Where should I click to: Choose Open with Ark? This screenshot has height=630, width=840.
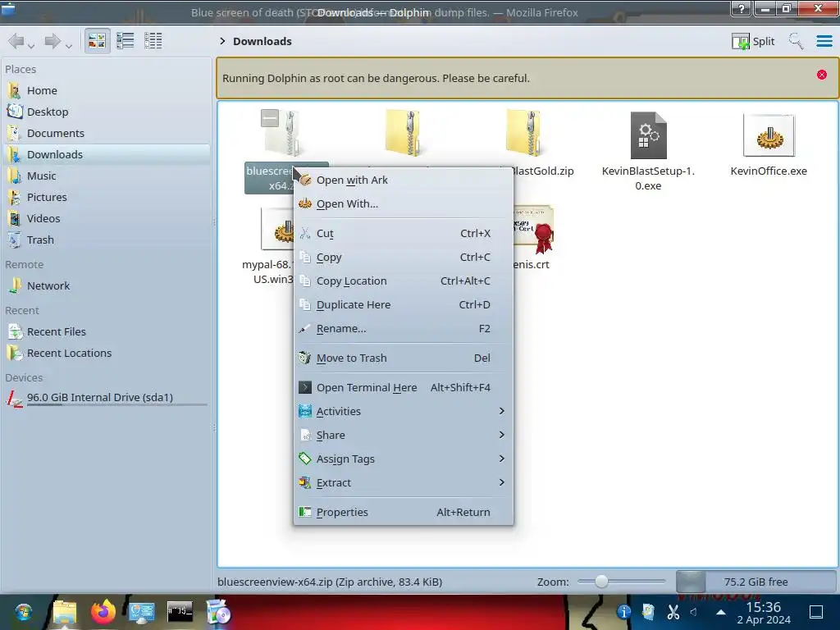404,180
